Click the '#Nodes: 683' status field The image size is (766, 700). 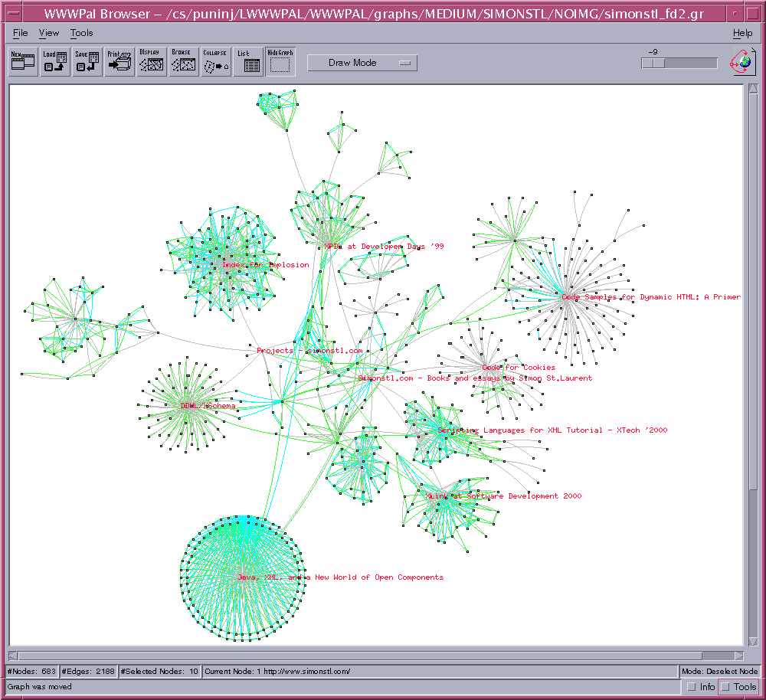point(31,671)
